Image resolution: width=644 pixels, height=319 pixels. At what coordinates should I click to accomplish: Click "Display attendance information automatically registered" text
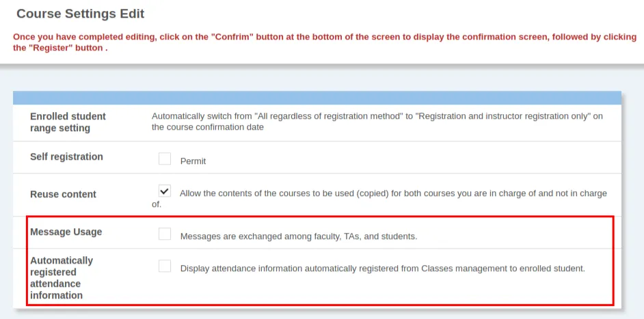(x=382, y=268)
